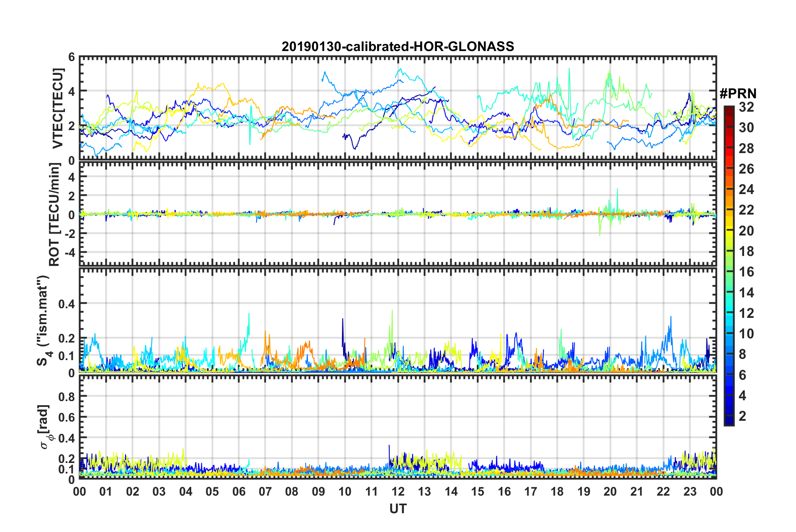Click the 6 tick label on the VTEC axis
796x532 pixels.
[x=72, y=57]
